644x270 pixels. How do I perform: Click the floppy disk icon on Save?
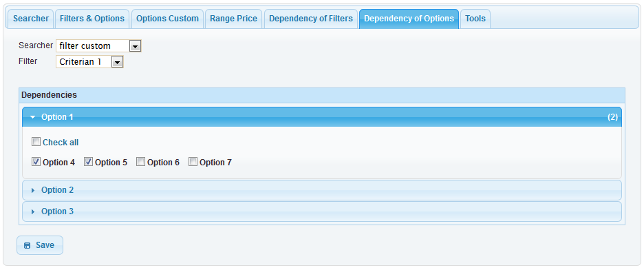pyautogui.click(x=27, y=245)
